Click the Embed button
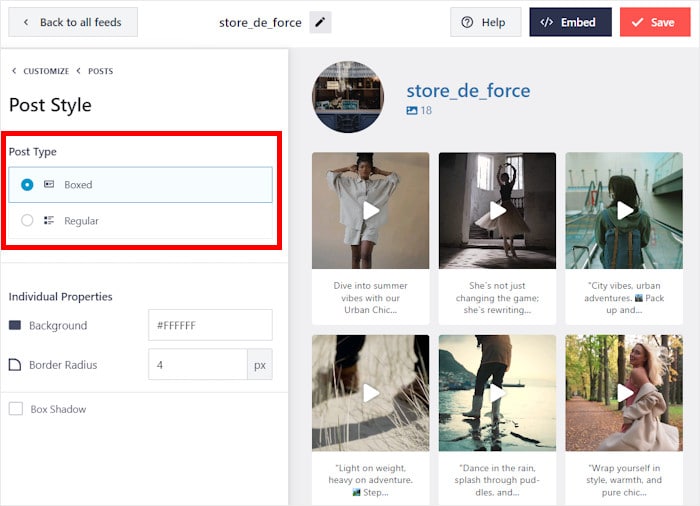This screenshot has height=506, width=700. coord(571,22)
